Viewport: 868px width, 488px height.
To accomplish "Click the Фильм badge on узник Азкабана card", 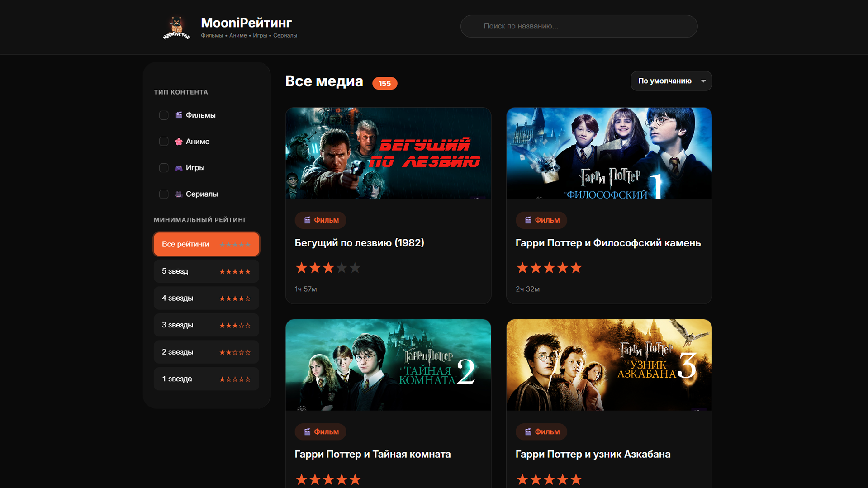I will 541,432.
